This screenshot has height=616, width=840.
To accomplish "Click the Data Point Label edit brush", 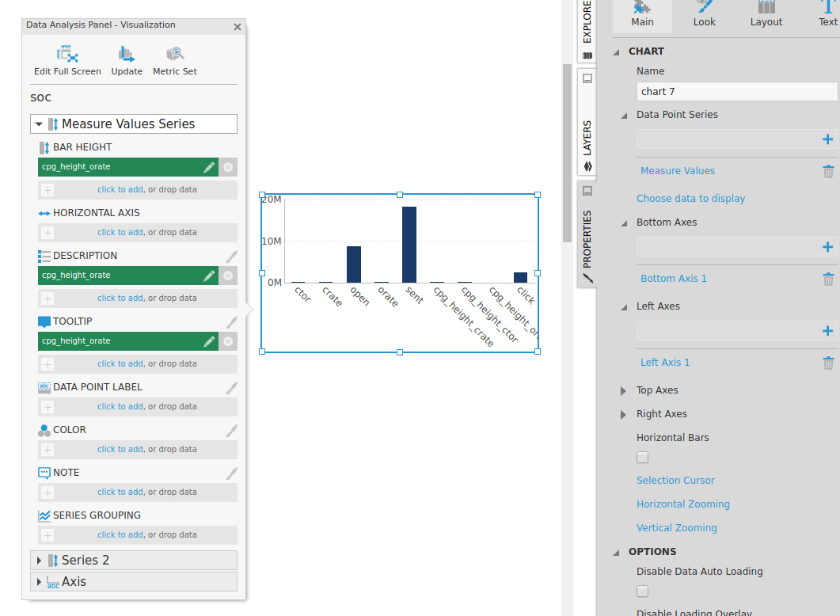I will click(x=231, y=388).
